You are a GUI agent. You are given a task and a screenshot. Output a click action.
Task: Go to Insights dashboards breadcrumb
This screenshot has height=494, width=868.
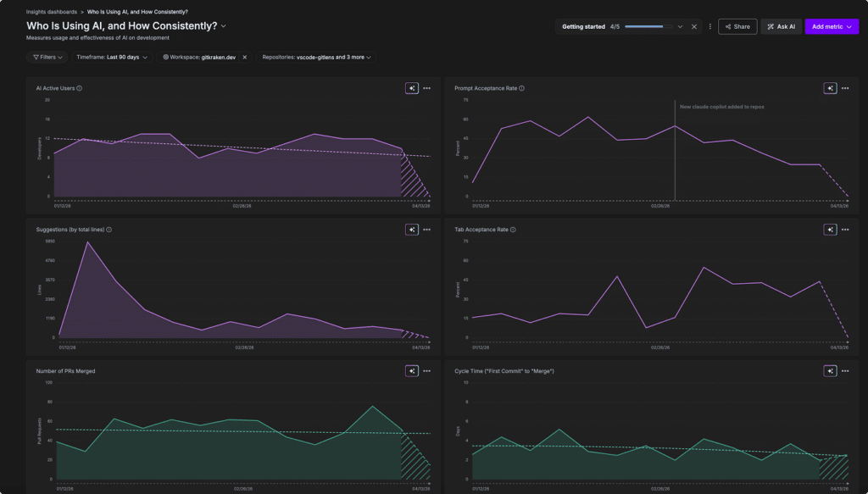tap(52, 12)
